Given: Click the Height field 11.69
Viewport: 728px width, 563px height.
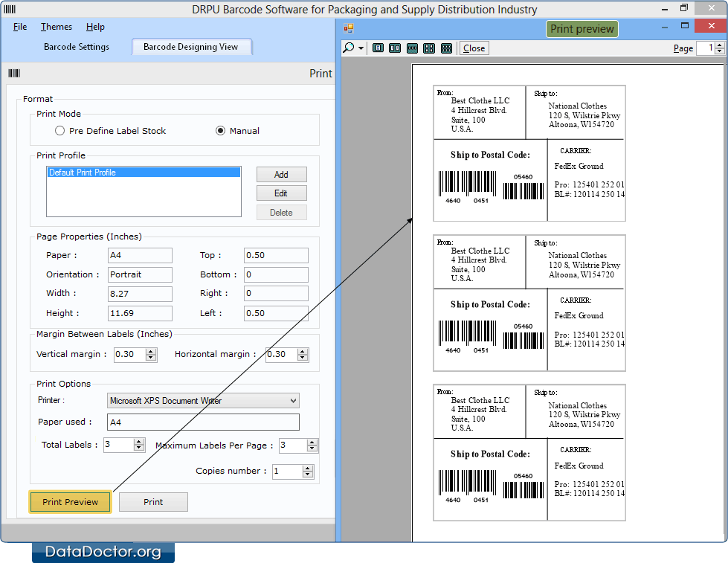Looking at the screenshot, I should coord(140,313).
